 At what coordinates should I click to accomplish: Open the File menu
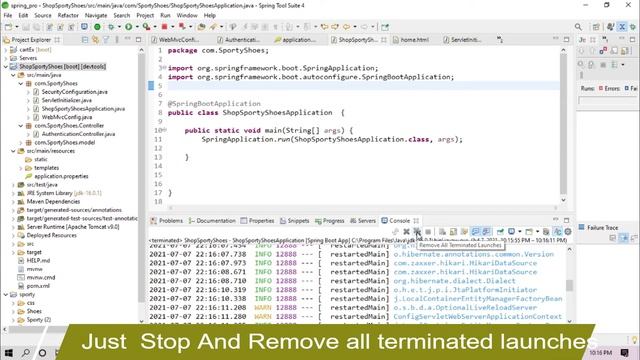[x=8, y=16]
